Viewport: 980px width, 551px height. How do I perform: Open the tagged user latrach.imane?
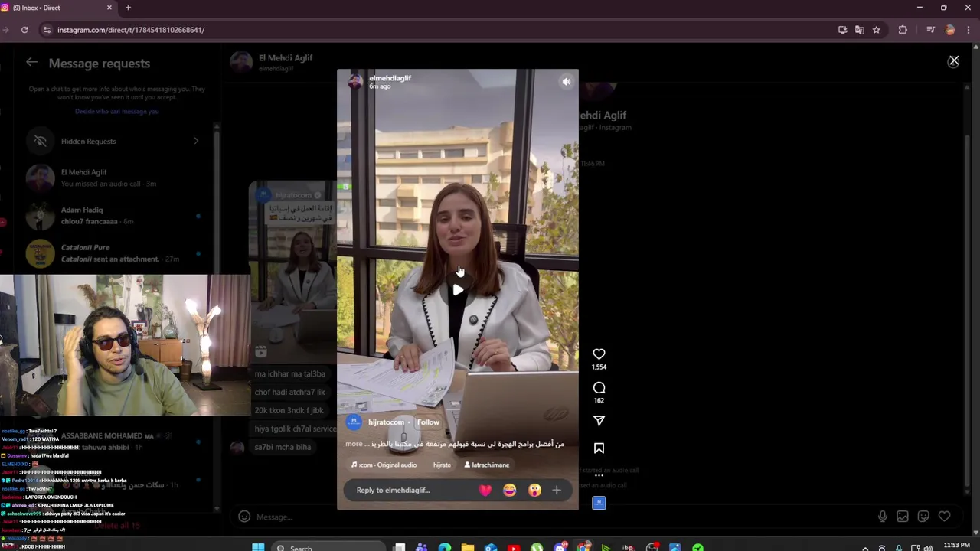(486, 465)
